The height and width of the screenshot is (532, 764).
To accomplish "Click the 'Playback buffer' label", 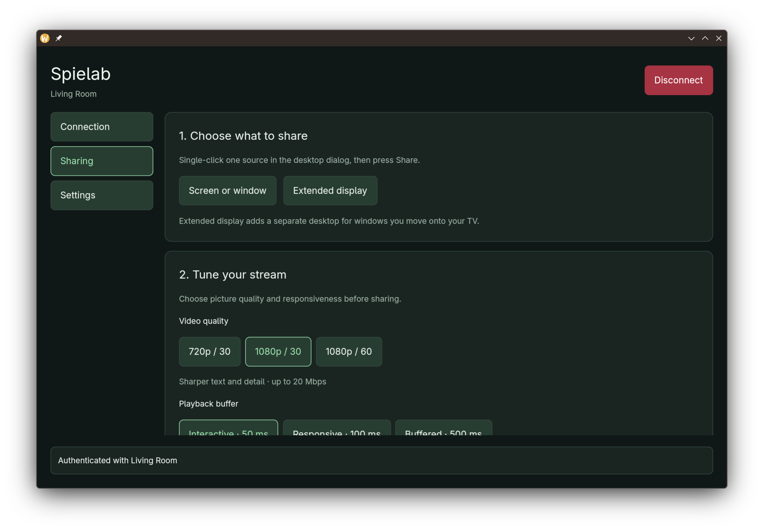I will [209, 404].
